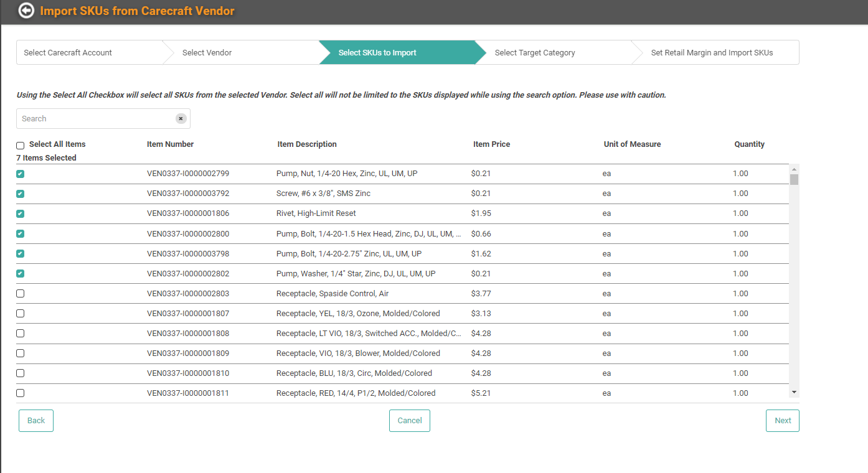The height and width of the screenshot is (473, 868).
Task: Click the $3.77 item price
Action: 481,294
